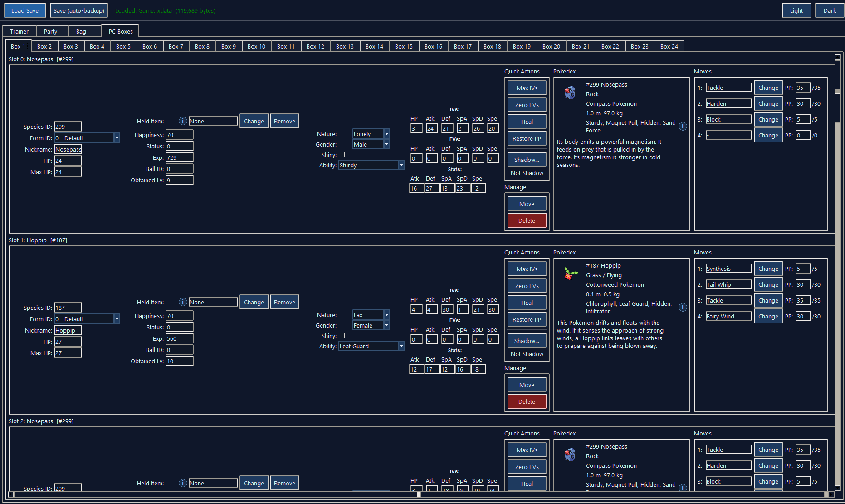Click the Nickname field containing Hoppip
The width and height of the screenshot is (845, 504).
point(68,330)
